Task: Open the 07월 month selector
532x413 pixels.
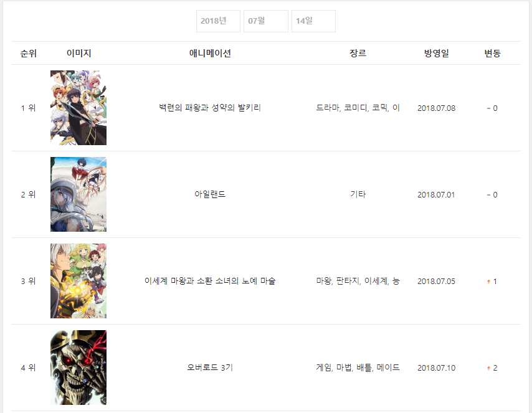Action: pyautogui.click(x=266, y=21)
